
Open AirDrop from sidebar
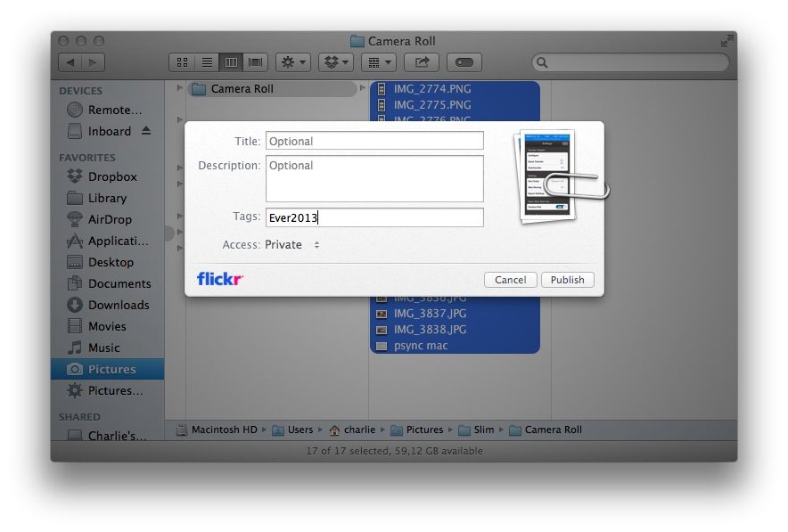click(x=109, y=219)
